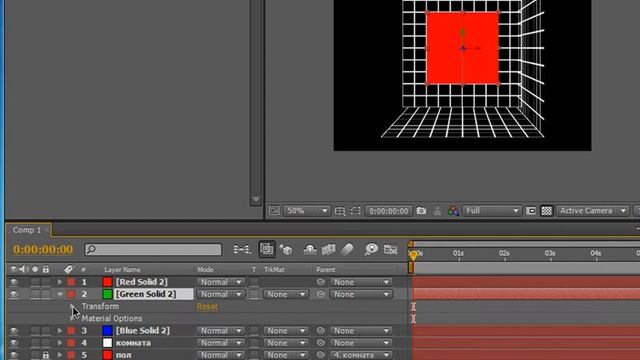Screen dimensions: 640x360
Task: Toggle Preserve Transparency box for Red Solid 2
Action: coord(254,282)
